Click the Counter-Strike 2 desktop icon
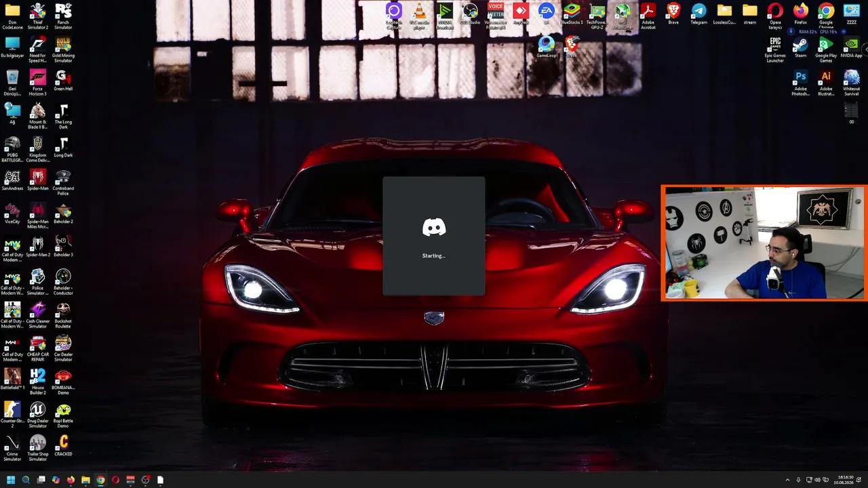 [x=12, y=415]
